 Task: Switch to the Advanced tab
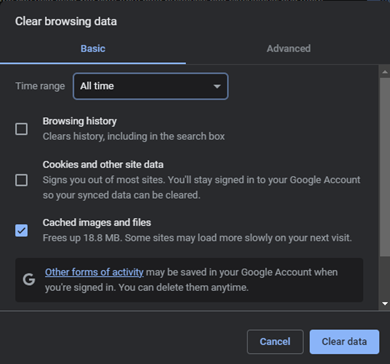click(288, 49)
